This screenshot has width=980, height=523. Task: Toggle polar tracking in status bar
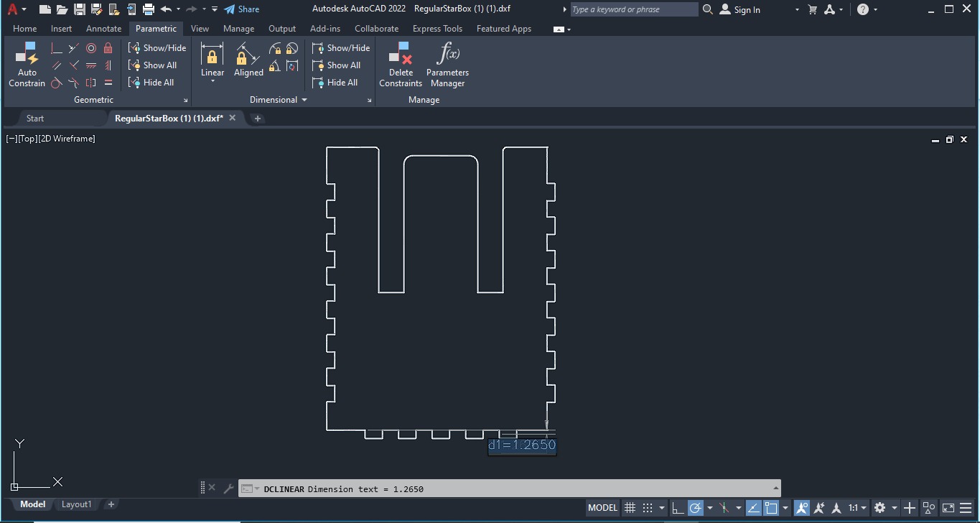695,508
